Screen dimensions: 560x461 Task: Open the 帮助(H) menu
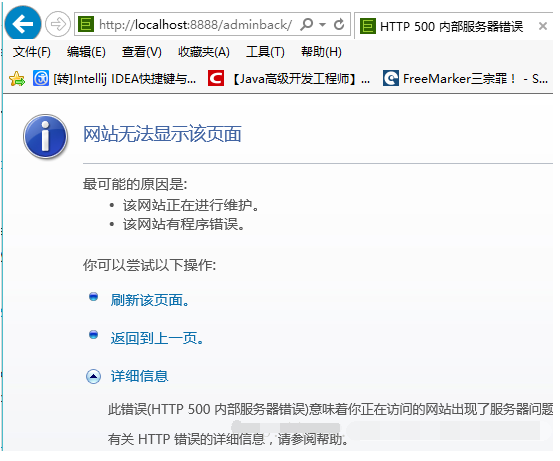pos(321,52)
